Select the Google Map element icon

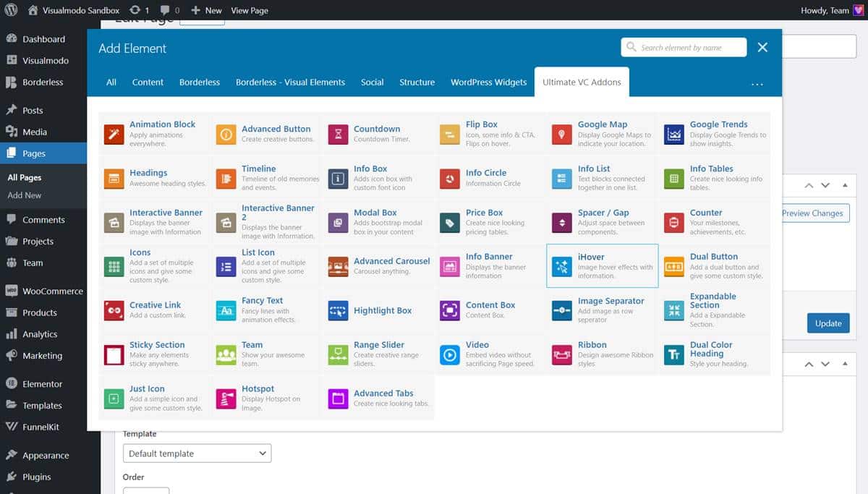click(562, 135)
